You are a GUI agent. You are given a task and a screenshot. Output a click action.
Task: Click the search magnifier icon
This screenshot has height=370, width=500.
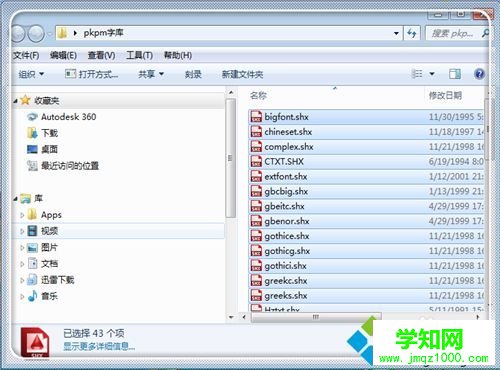tap(485, 33)
